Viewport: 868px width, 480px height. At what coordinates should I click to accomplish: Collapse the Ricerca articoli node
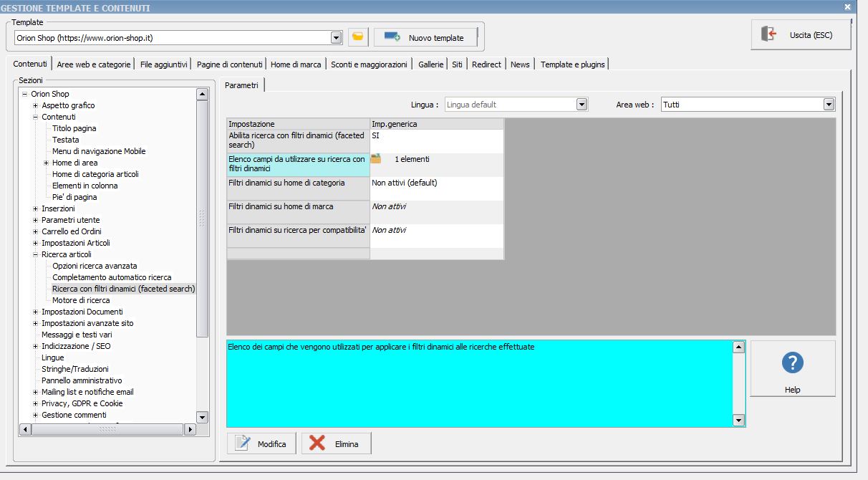tap(35, 254)
